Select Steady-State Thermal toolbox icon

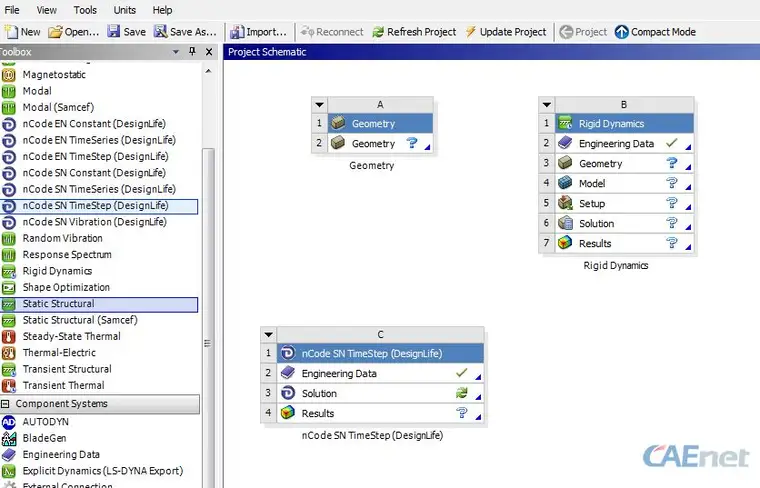9,336
